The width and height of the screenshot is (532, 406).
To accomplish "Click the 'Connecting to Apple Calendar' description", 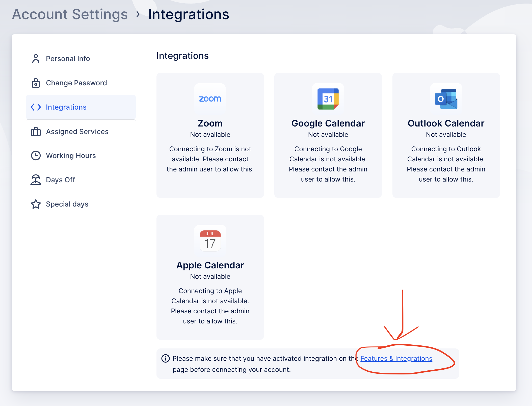I will pyautogui.click(x=210, y=306).
